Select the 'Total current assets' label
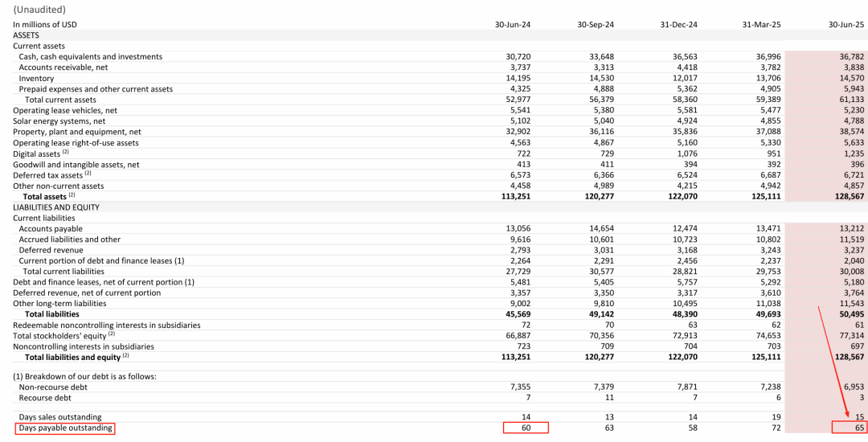Image resolution: width=868 pixels, height=442 pixels. [x=60, y=100]
